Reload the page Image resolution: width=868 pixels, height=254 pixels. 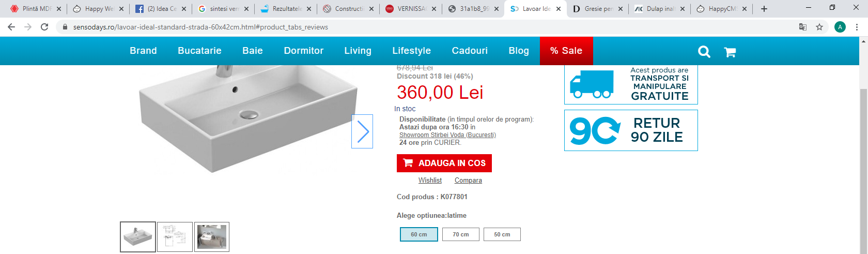44,27
